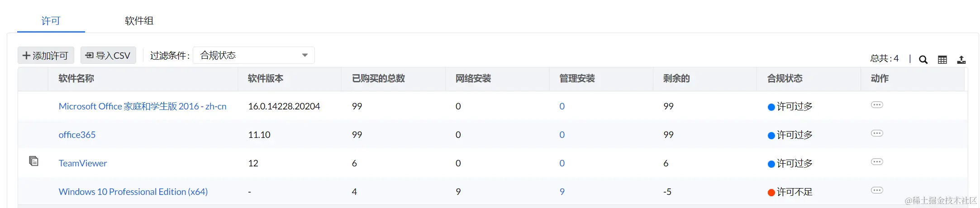
Task: Switch to the 许可 tab
Action: tap(51, 21)
